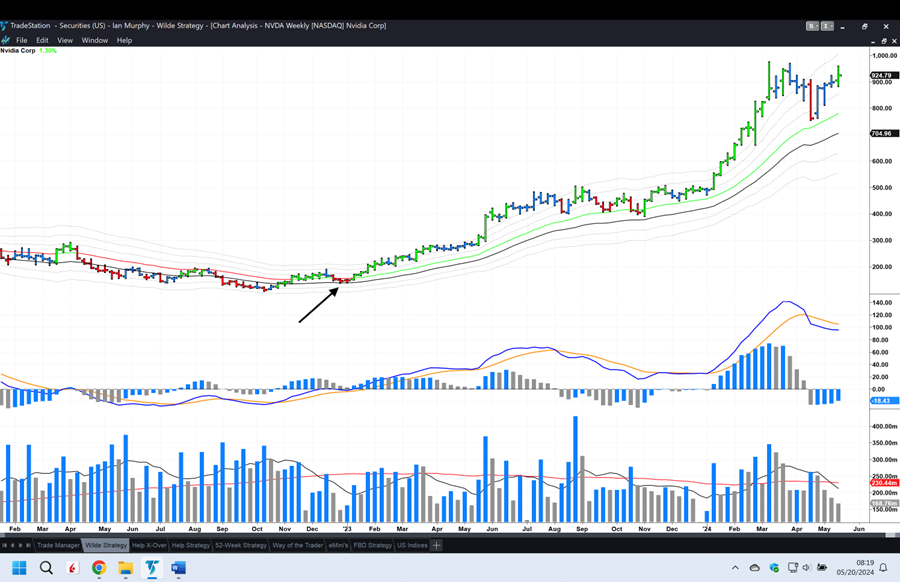Click the 230.44m volume average label
900x582 pixels.
[884, 483]
